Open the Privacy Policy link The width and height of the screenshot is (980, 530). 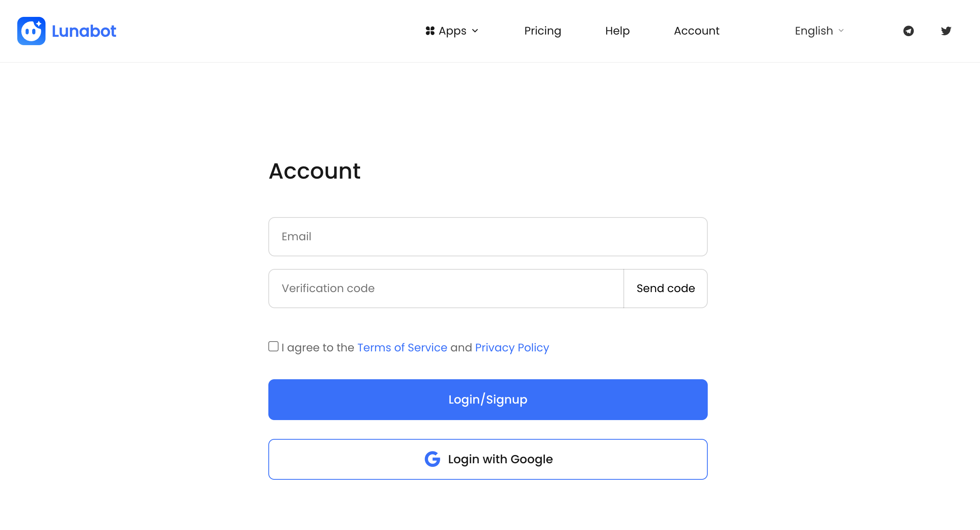click(x=512, y=347)
